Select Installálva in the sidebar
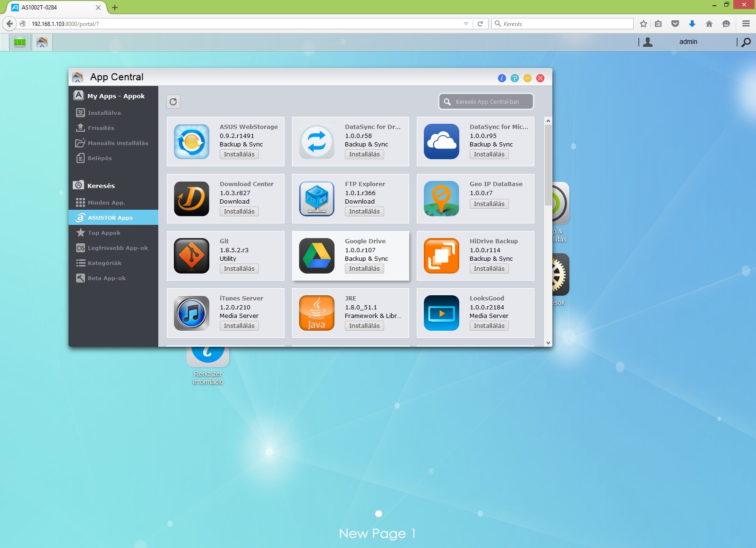756x548 pixels. [113, 113]
